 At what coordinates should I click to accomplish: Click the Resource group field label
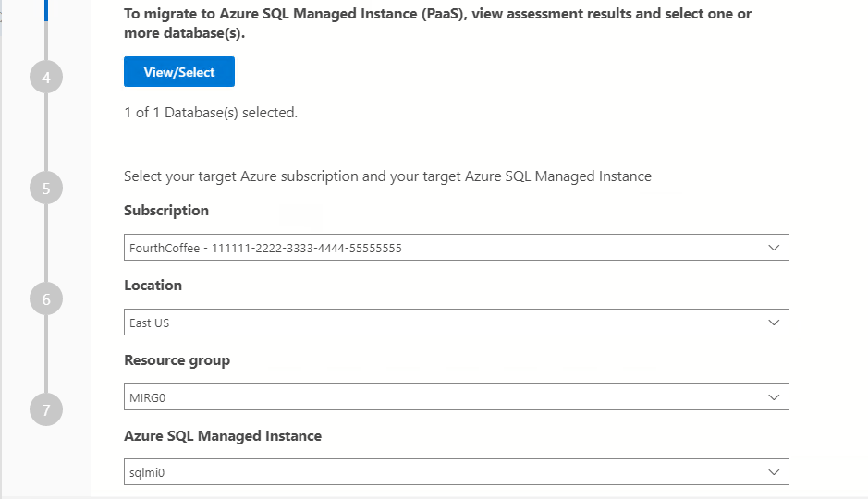(x=177, y=360)
